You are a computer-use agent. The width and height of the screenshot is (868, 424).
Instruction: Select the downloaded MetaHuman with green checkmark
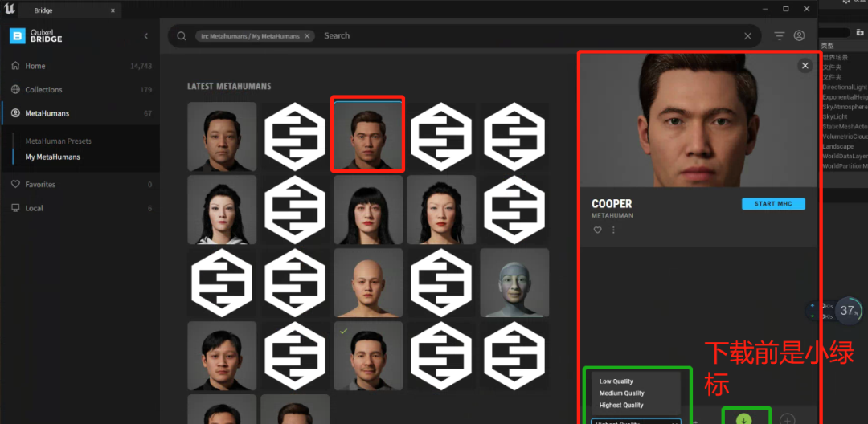point(368,356)
